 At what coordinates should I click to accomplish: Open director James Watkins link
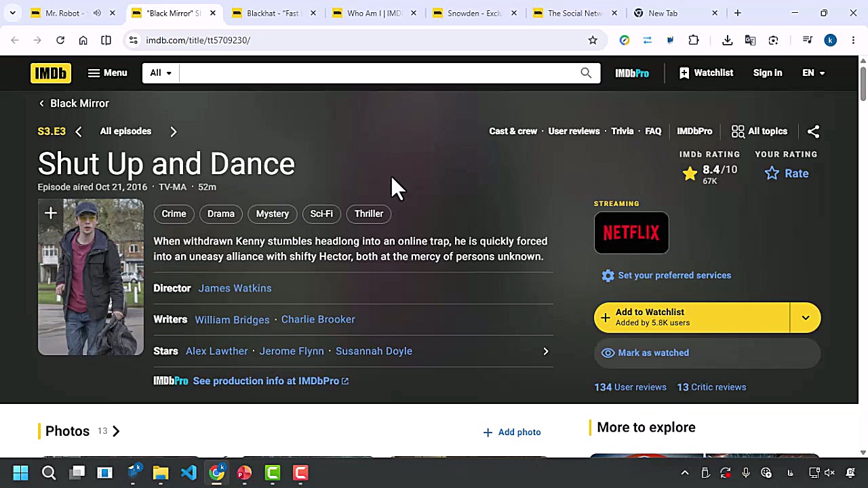(235, 288)
